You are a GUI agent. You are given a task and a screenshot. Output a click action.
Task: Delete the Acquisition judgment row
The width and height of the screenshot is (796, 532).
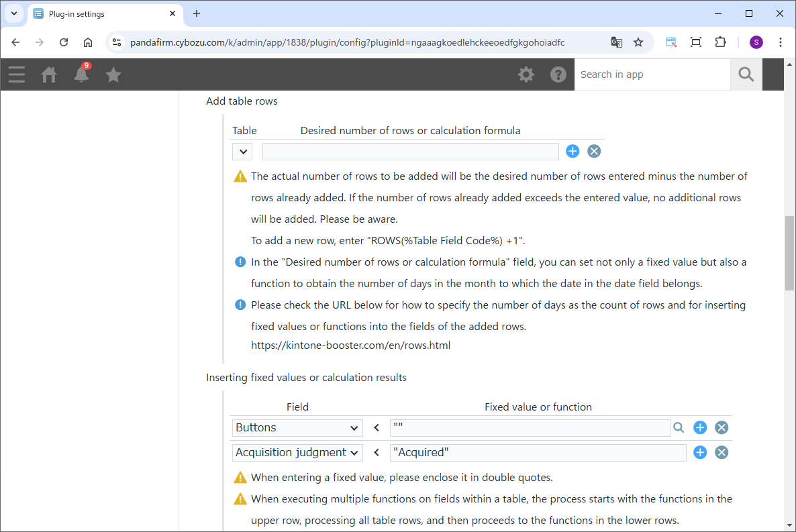pos(722,453)
